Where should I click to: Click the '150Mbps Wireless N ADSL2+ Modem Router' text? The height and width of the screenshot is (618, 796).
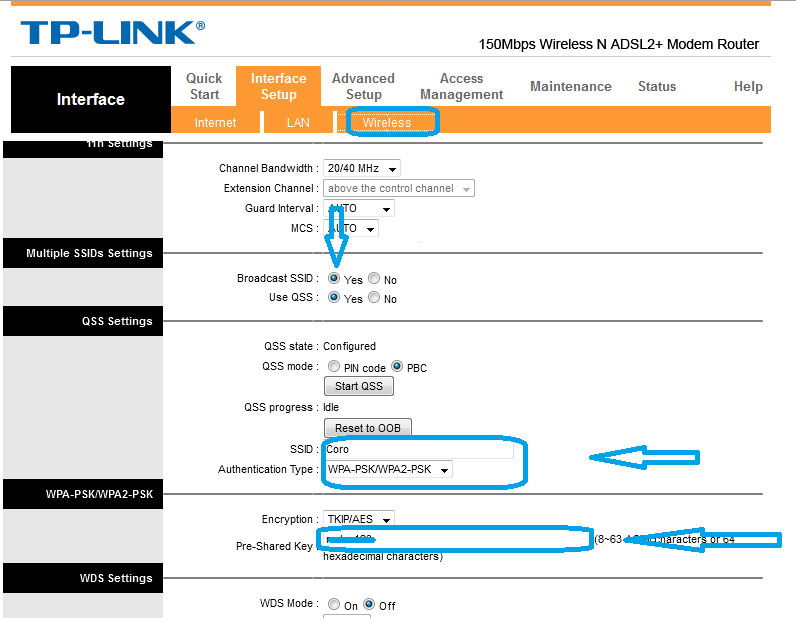point(619,44)
